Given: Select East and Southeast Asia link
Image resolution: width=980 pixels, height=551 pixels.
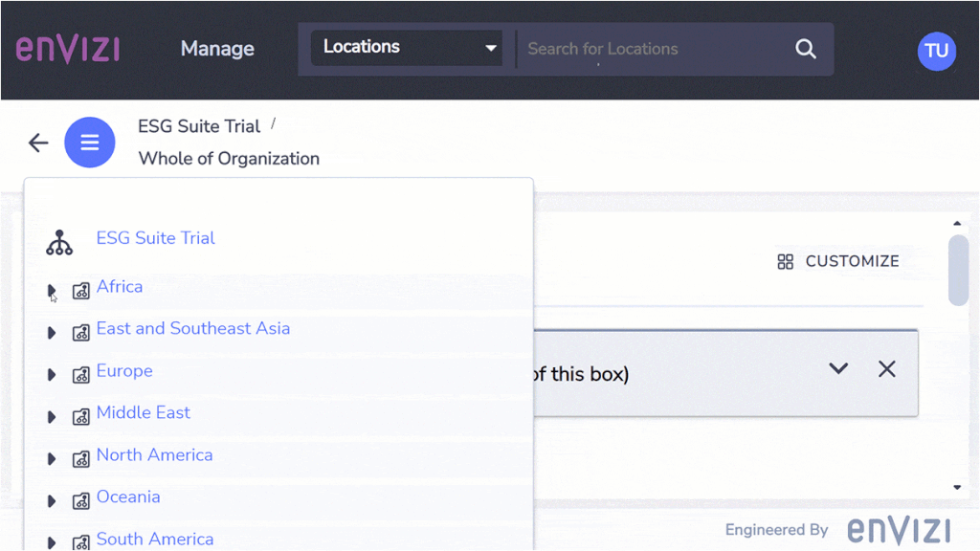Looking at the screenshot, I should click(x=192, y=328).
